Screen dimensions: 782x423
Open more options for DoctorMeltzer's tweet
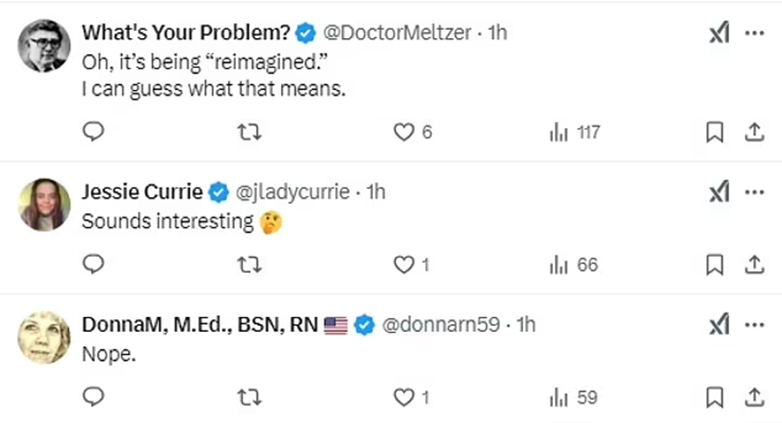(754, 33)
